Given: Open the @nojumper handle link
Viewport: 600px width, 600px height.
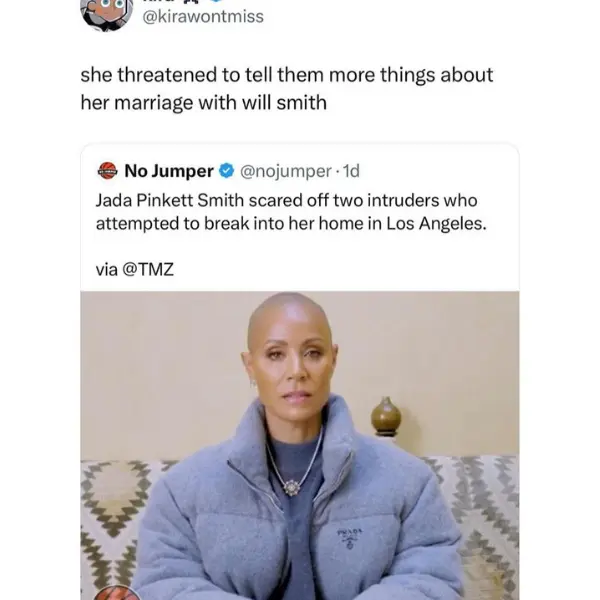Looking at the screenshot, I should 285,171.
